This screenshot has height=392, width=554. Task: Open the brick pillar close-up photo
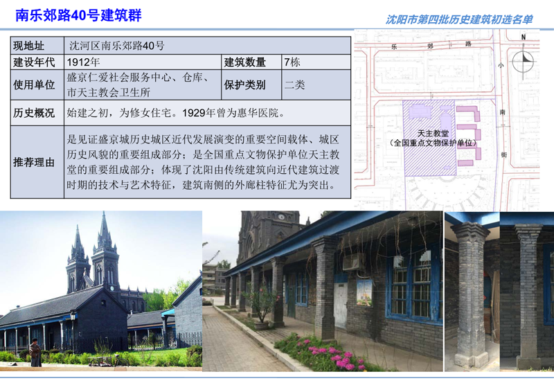tap(499, 291)
